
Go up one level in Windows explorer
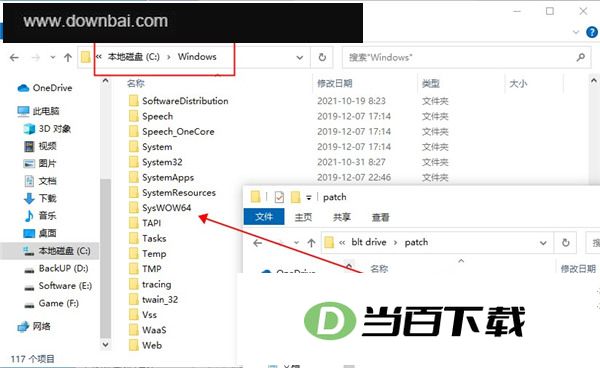pyautogui.click(x=68, y=58)
